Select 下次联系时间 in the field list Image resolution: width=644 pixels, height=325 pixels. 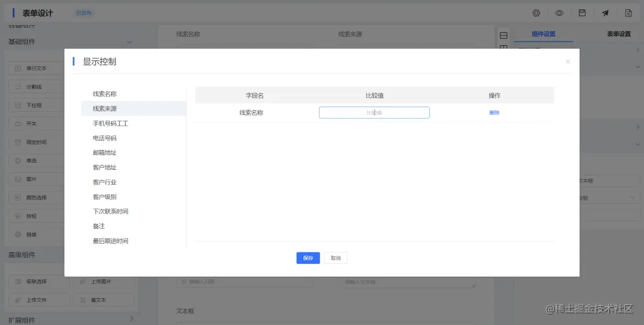click(133, 211)
